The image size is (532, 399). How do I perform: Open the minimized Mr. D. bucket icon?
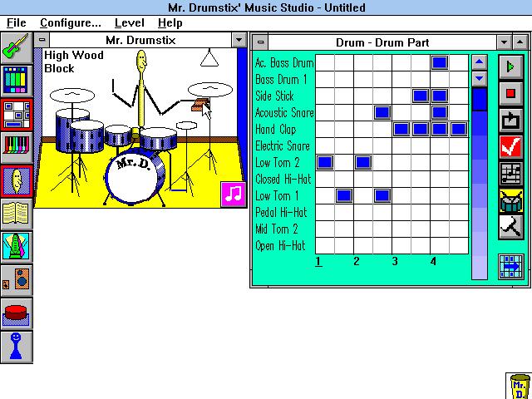coord(519,386)
